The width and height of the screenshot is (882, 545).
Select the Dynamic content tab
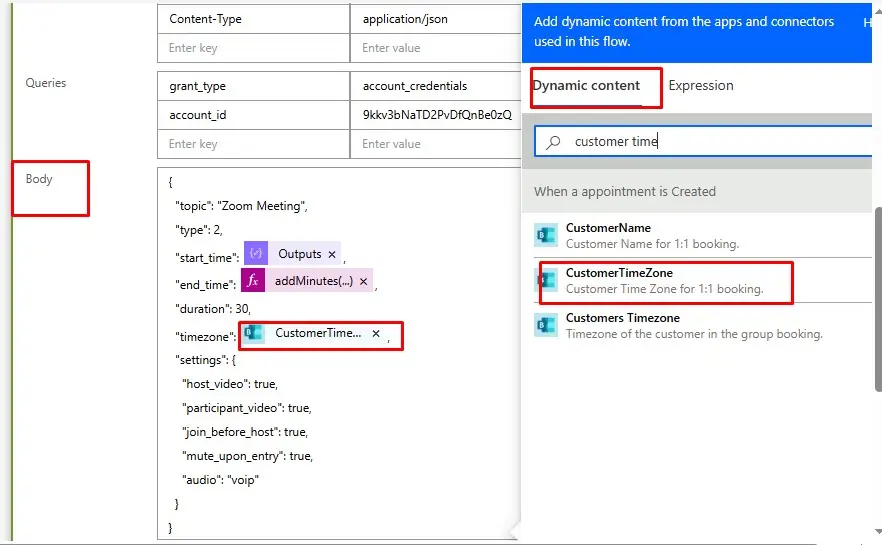[586, 86]
